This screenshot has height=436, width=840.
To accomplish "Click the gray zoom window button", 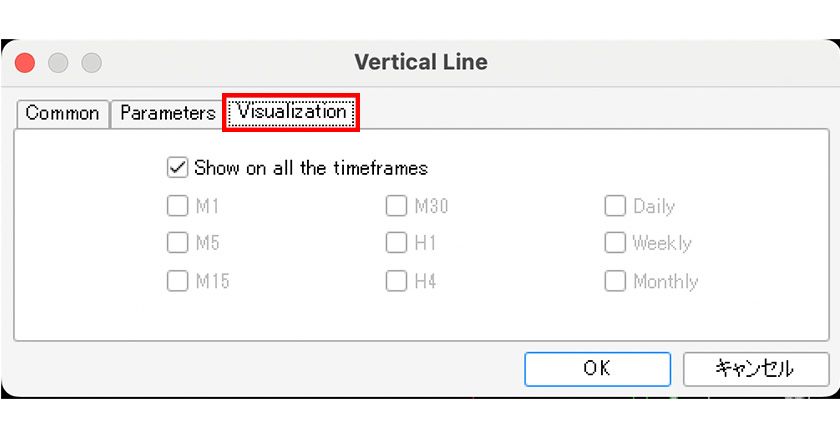I will (x=91, y=63).
